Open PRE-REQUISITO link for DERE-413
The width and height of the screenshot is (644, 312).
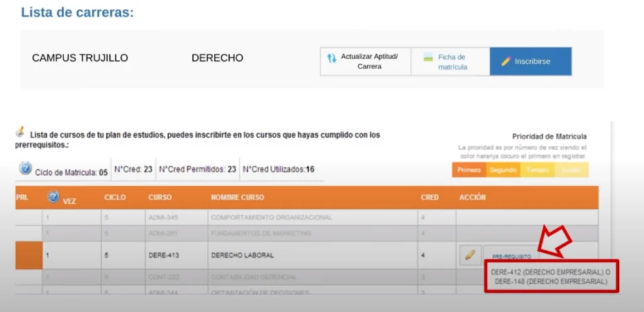click(511, 257)
